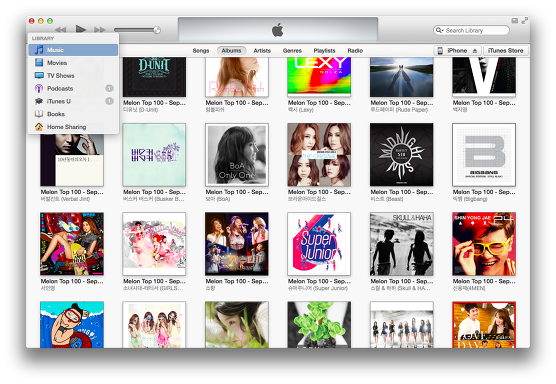This screenshot has width=556, height=384.
Task: Open the iTunes Store
Action: pyautogui.click(x=505, y=51)
